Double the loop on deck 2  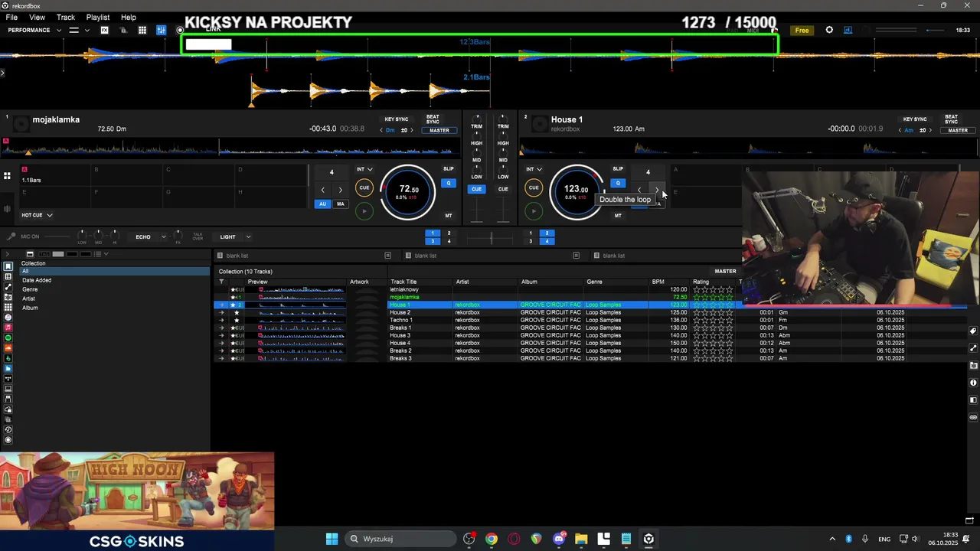coord(657,190)
